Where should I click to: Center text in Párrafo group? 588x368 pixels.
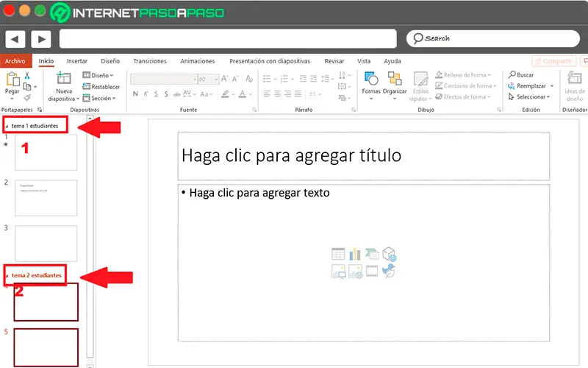[x=277, y=94]
